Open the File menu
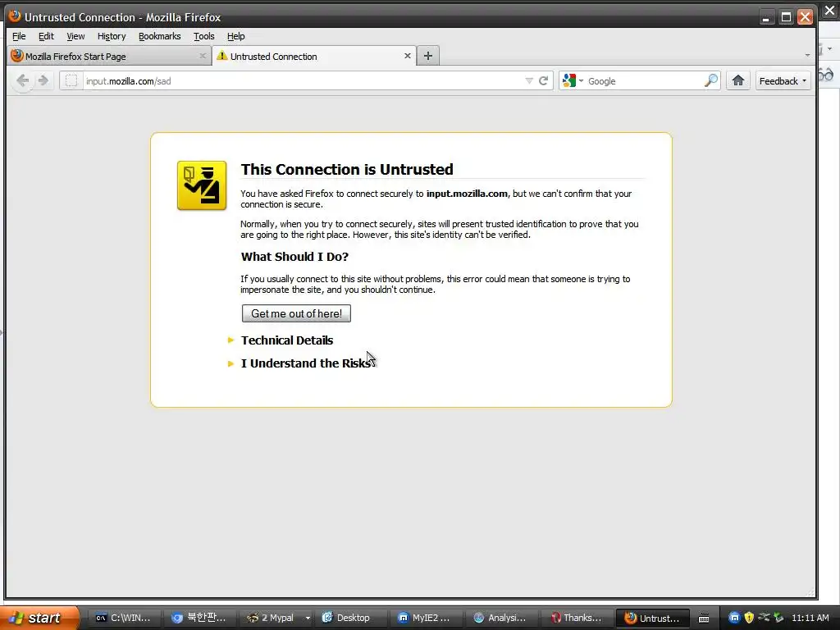840x630 pixels. 19,36
